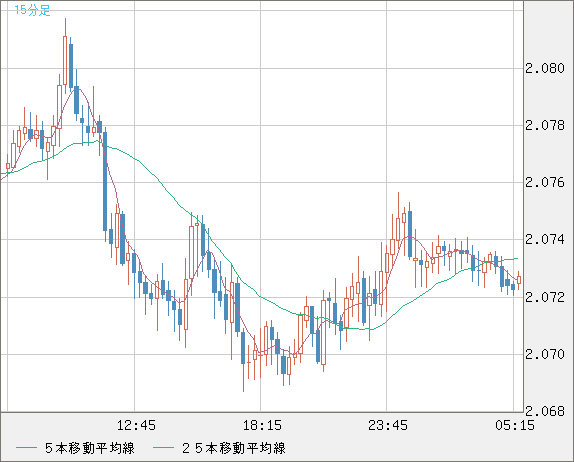Click the 23:45 time axis label
Viewport: 574px width, 462px height.
point(388,425)
